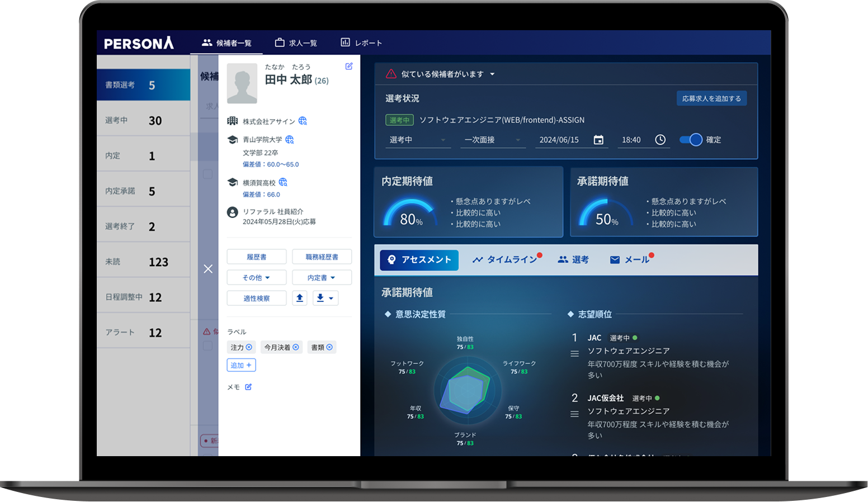Click the building icon for company
Viewport: 868px width, 502px height.
click(x=233, y=121)
